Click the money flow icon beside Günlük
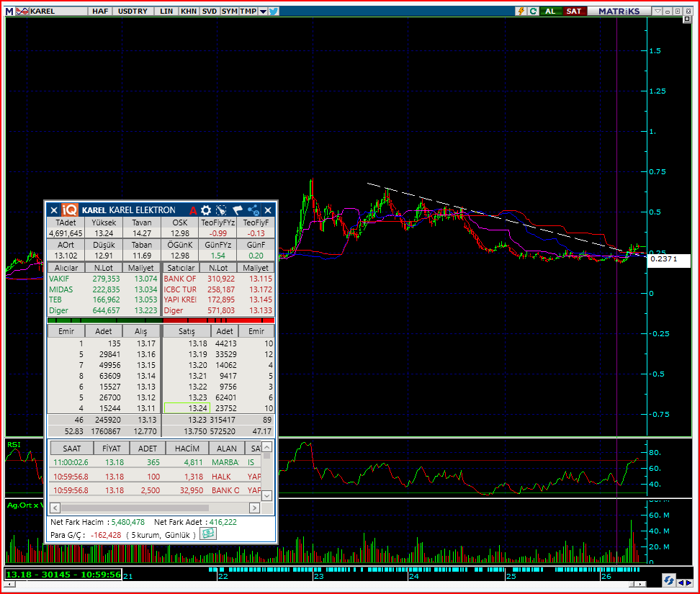The height and width of the screenshot is (594, 700). click(208, 534)
